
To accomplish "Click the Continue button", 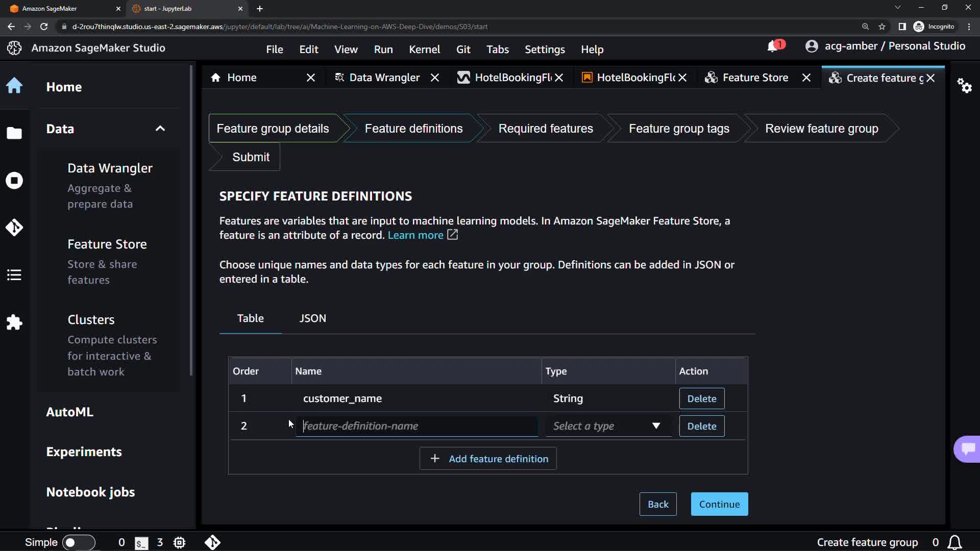I will [719, 504].
